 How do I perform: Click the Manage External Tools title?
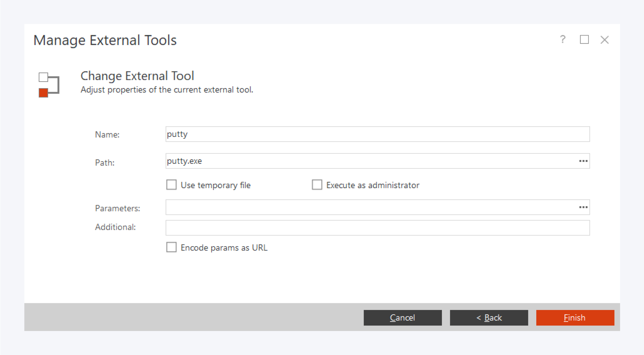click(x=105, y=40)
